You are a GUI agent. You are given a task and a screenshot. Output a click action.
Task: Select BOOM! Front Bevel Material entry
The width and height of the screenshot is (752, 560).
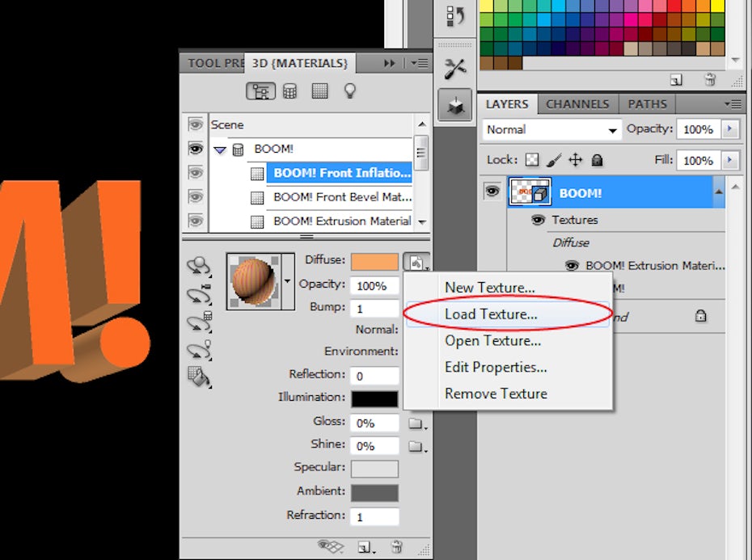pyautogui.click(x=342, y=196)
